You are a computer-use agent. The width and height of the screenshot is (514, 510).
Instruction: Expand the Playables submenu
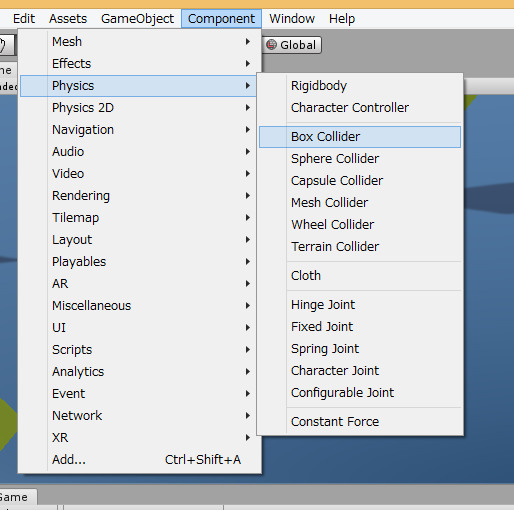click(138, 262)
